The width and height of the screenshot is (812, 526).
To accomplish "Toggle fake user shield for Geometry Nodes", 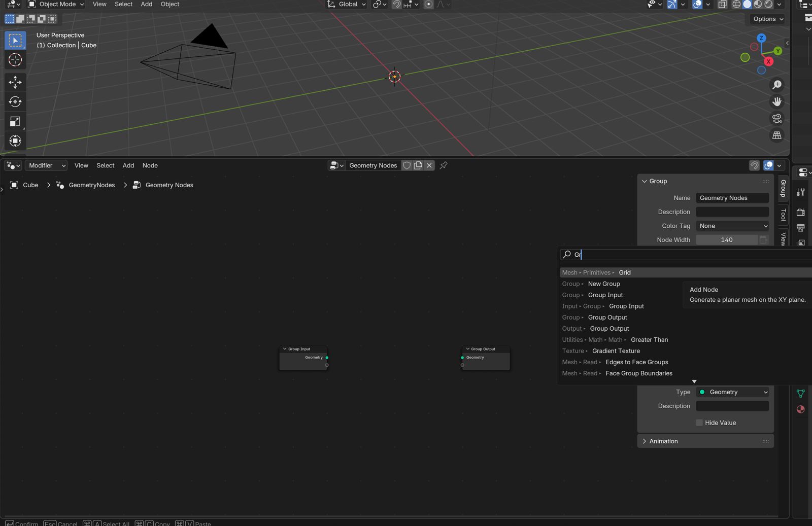I will point(407,165).
